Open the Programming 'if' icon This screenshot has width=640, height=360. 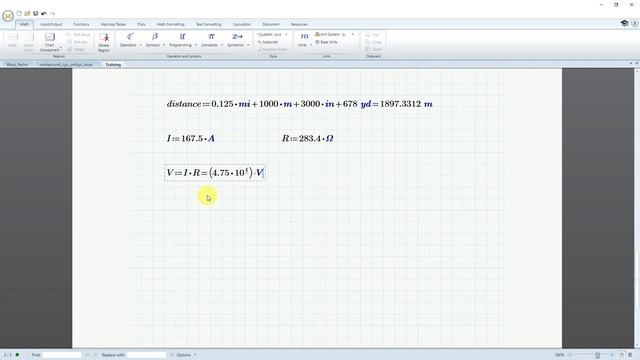(x=182, y=37)
